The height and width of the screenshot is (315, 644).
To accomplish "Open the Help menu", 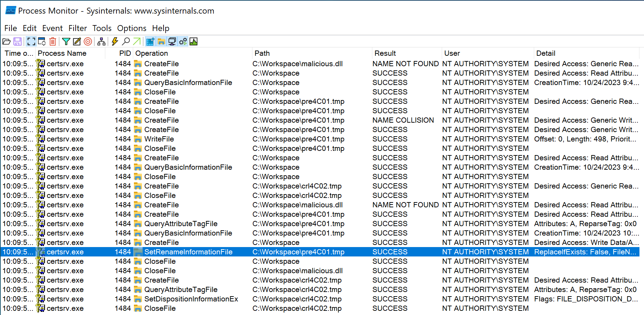I will 161,28.
